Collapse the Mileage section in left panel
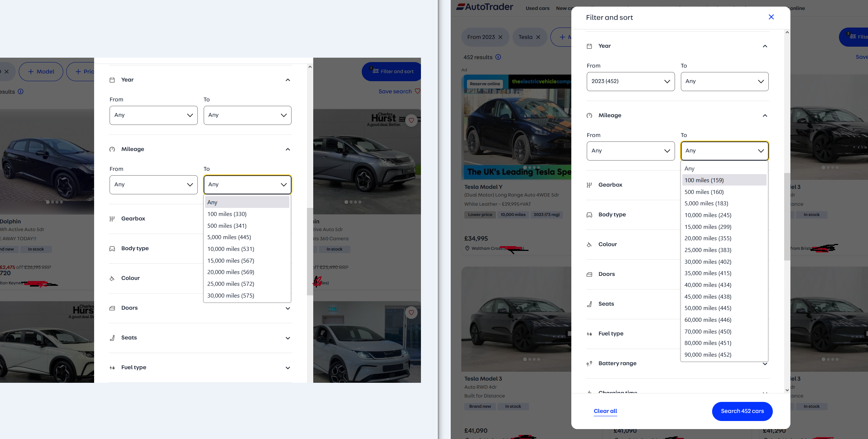The height and width of the screenshot is (439, 868). 288,150
